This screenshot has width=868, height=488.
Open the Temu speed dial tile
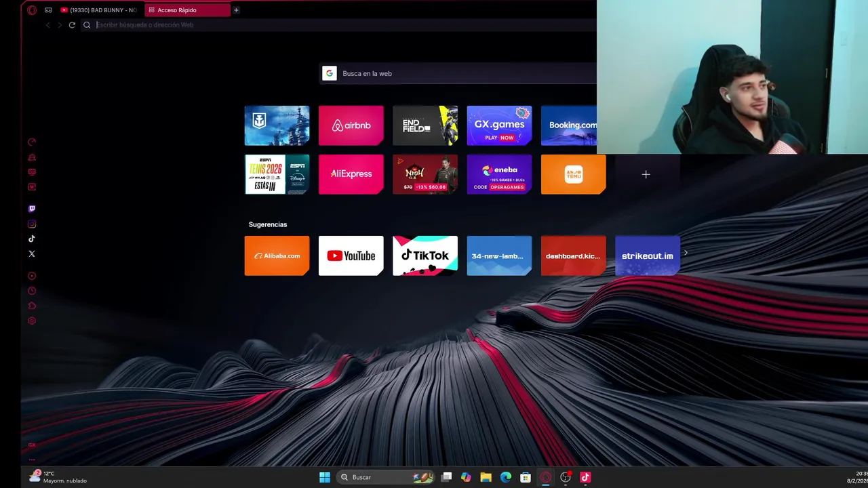pyautogui.click(x=573, y=174)
